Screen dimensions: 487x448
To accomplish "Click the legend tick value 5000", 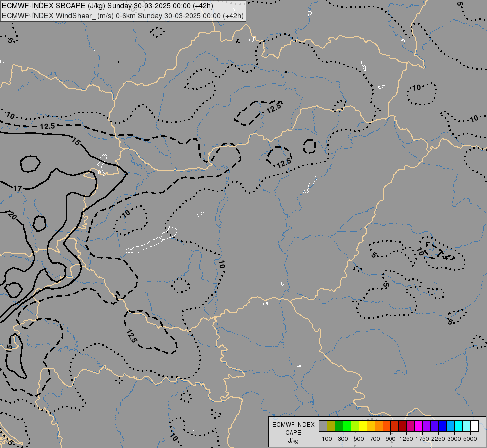I will click(x=470, y=439).
